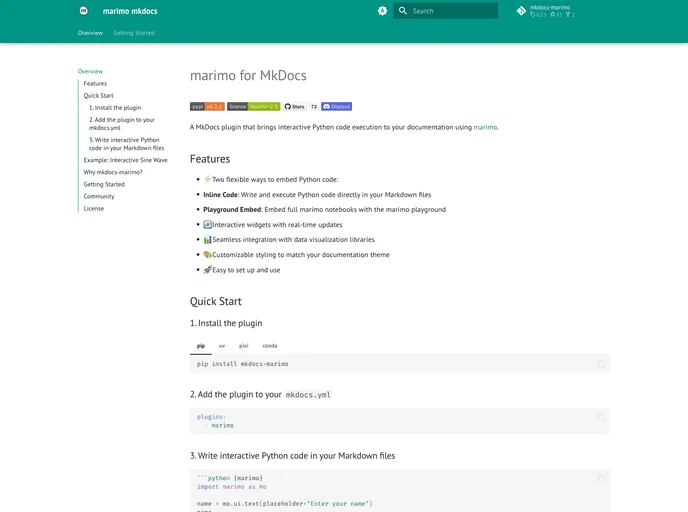Select the pixi install tab

(244, 346)
